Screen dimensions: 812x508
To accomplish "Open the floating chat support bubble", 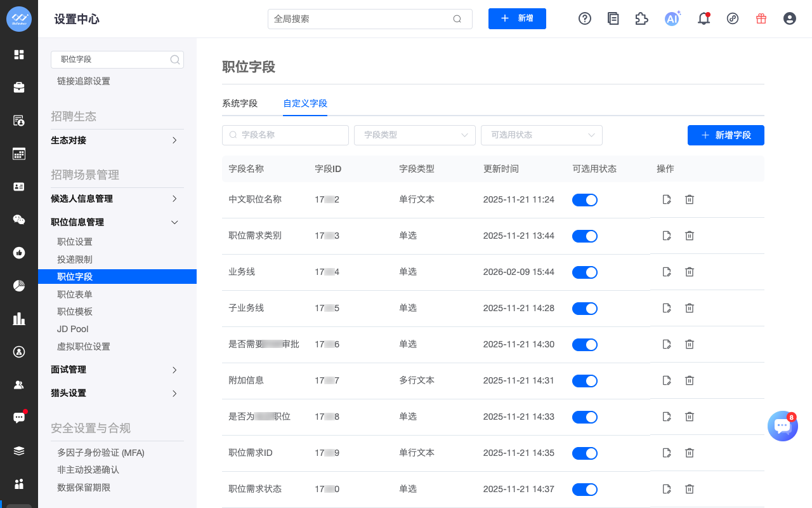I will click(782, 426).
